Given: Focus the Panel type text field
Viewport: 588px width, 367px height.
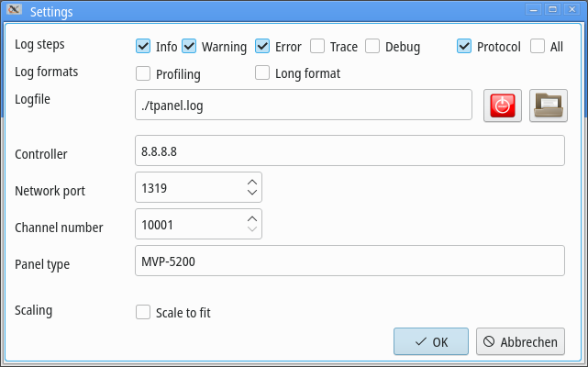Looking at the screenshot, I should point(349,261).
